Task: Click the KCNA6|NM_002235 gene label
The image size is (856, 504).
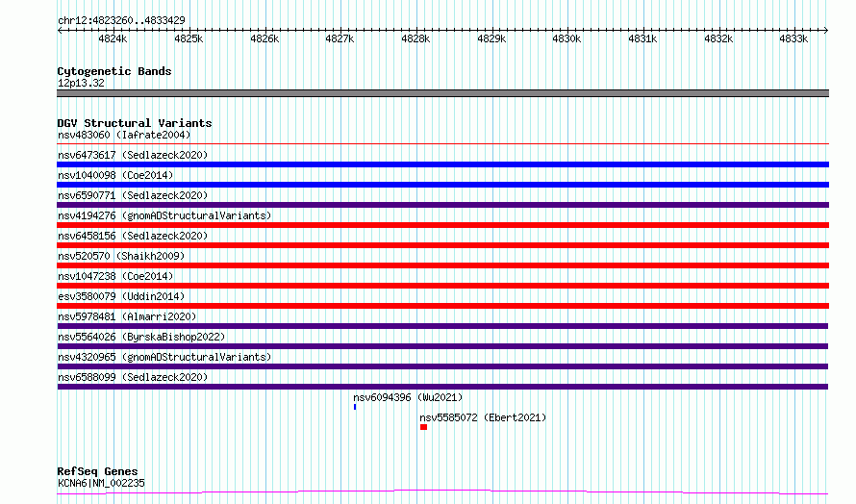Action: click(x=101, y=483)
